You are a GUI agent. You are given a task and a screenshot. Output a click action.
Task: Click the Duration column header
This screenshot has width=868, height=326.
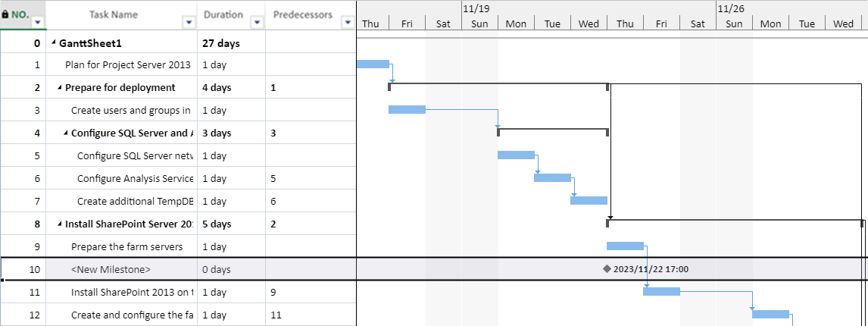pos(223,14)
